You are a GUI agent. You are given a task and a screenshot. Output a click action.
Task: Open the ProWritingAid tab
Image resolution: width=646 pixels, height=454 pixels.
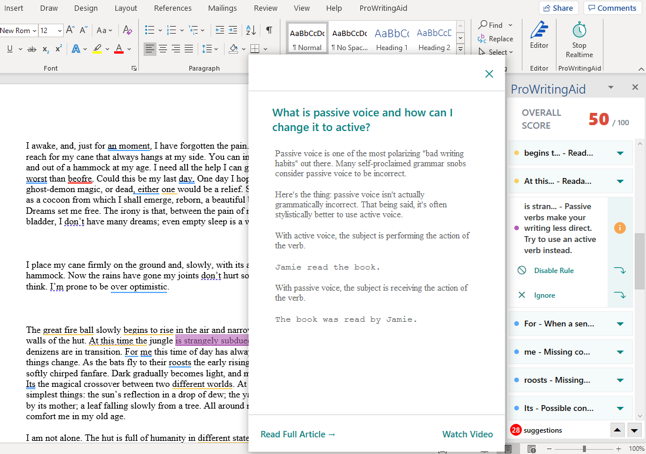(383, 8)
